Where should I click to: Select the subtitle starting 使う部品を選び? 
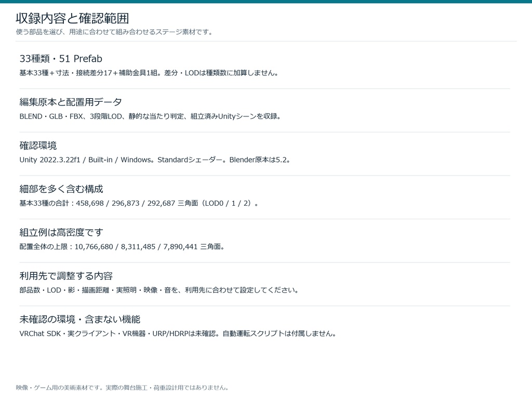click(114, 32)
